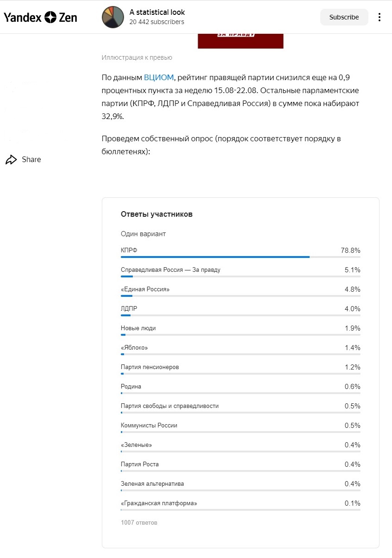Click the Yandex Zen logo
The image size is (392, 558).
(41, 18)
